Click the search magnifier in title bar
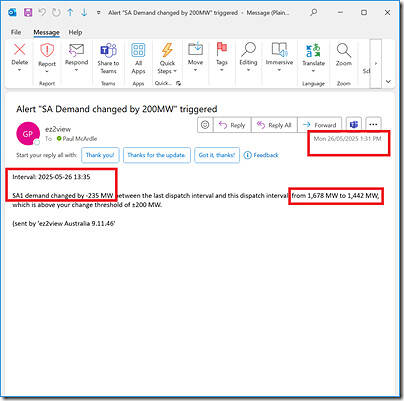The width and height of the screenshot is (404, 401). 313,13
